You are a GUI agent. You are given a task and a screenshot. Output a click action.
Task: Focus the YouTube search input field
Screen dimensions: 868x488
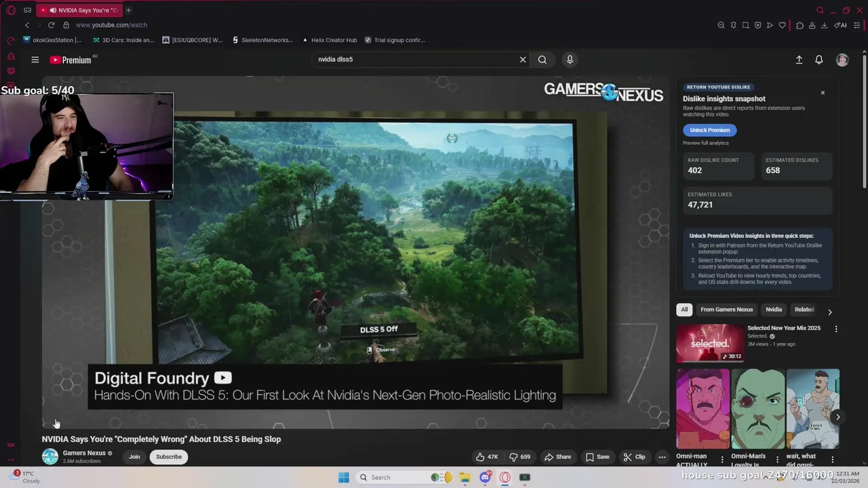click(414, 60)
